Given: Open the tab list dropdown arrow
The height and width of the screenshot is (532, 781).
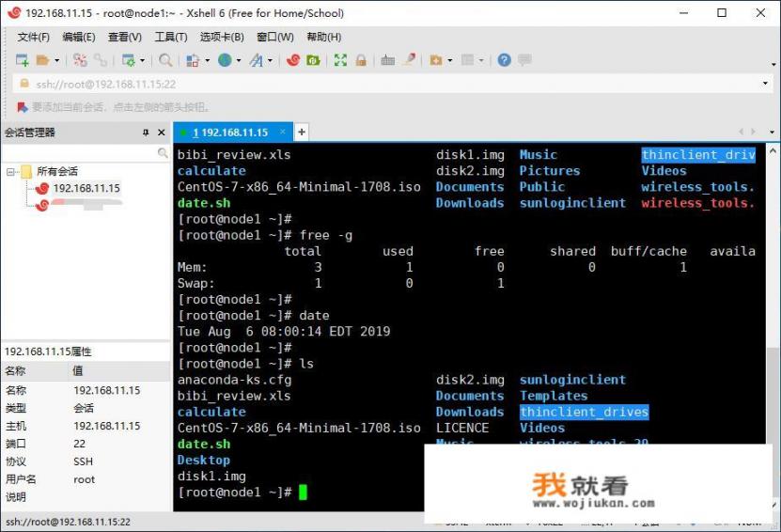Looking at the screenshot, I should click(772, 132).
